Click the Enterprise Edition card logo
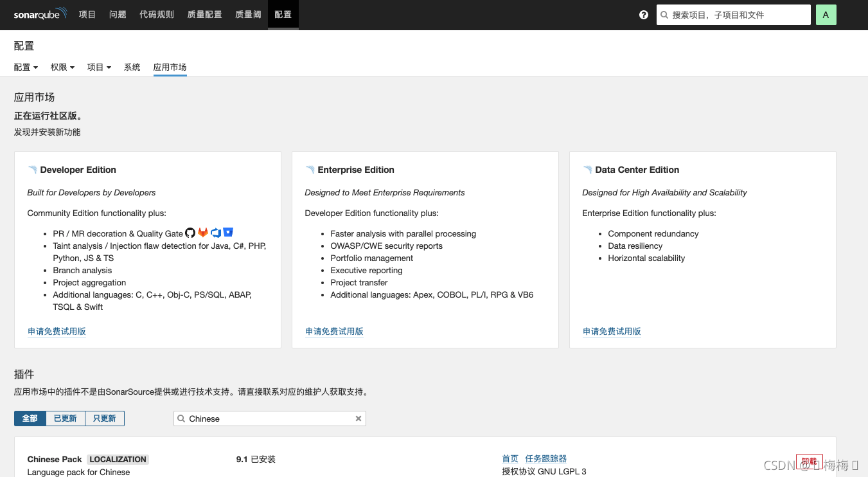868x477 pixels. pos(310,170)
